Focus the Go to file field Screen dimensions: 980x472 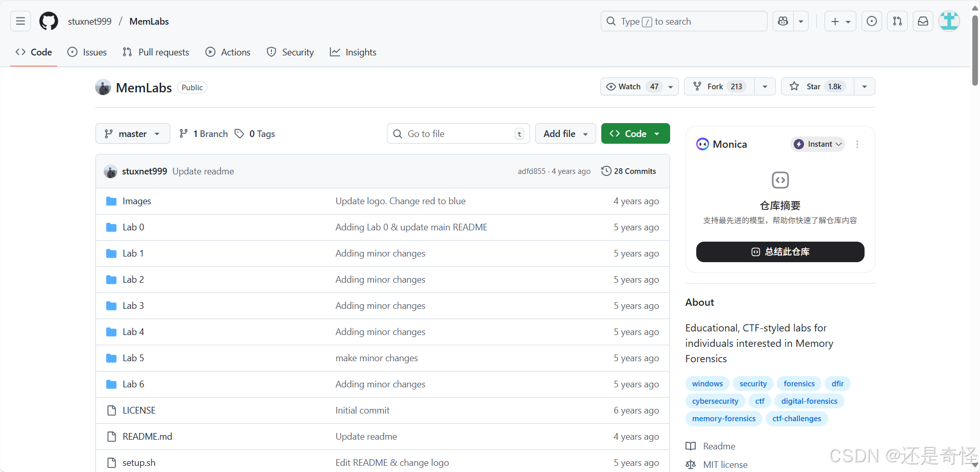point(458,134)
